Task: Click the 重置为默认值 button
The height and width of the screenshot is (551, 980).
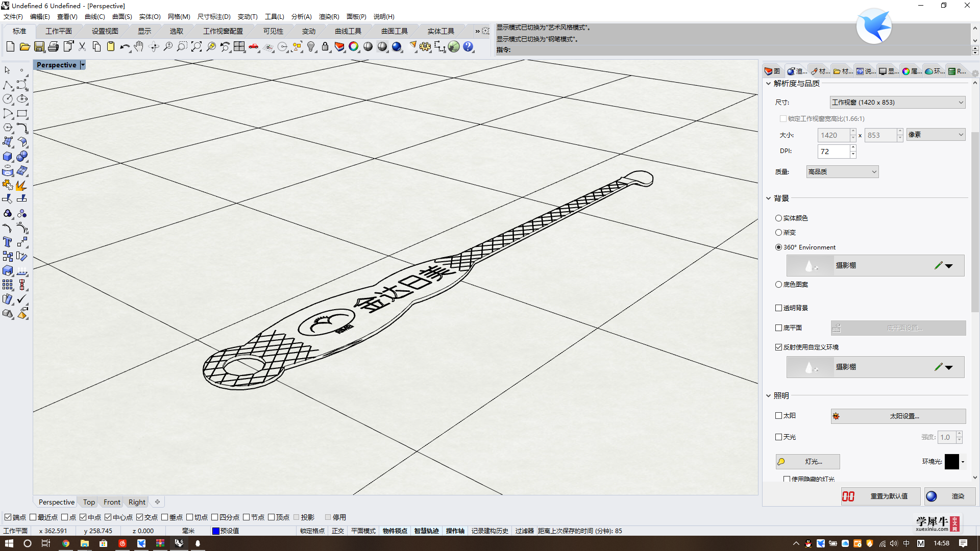Action: coord(881,496)
